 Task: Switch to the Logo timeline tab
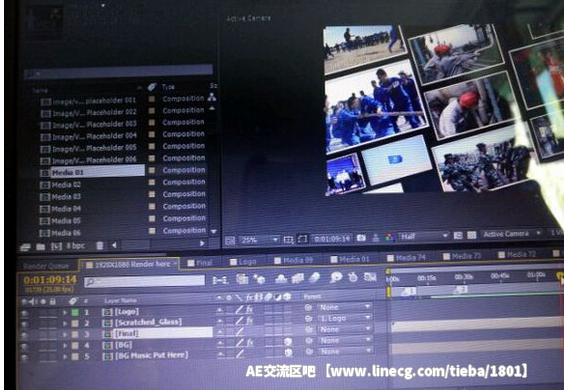pyautogui.click(x=243, y=262)
